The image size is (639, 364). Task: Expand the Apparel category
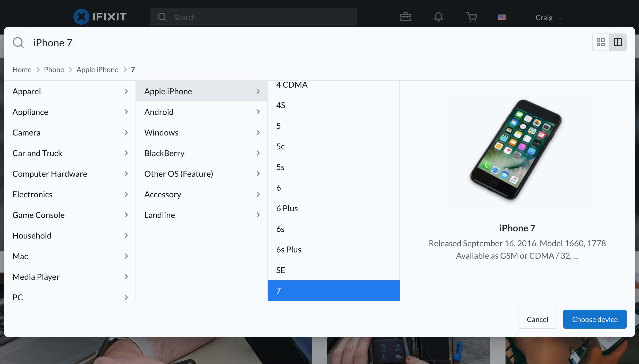click(x=70, y=91)
